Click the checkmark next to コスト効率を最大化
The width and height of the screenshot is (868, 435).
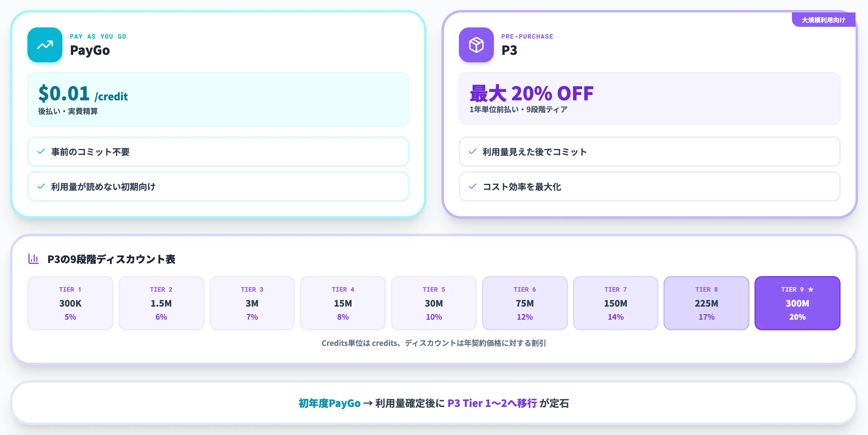pyautogui.click(x=472, y=187)
